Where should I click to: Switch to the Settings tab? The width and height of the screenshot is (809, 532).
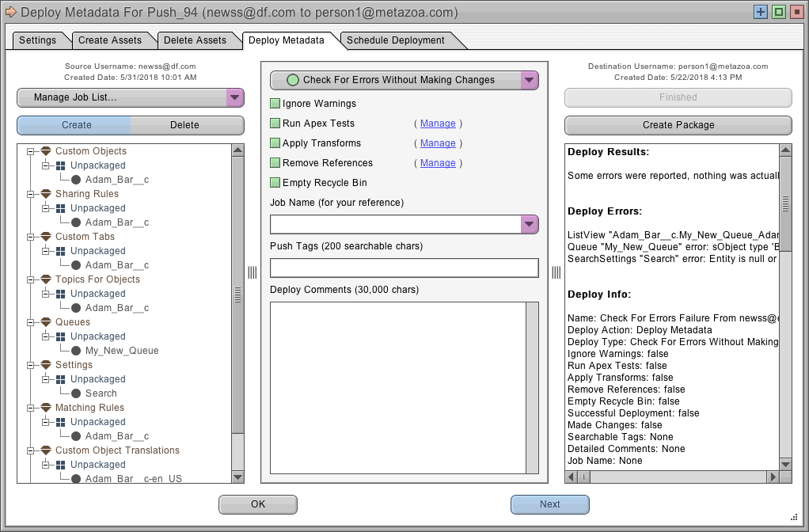(x=38, y=40)
